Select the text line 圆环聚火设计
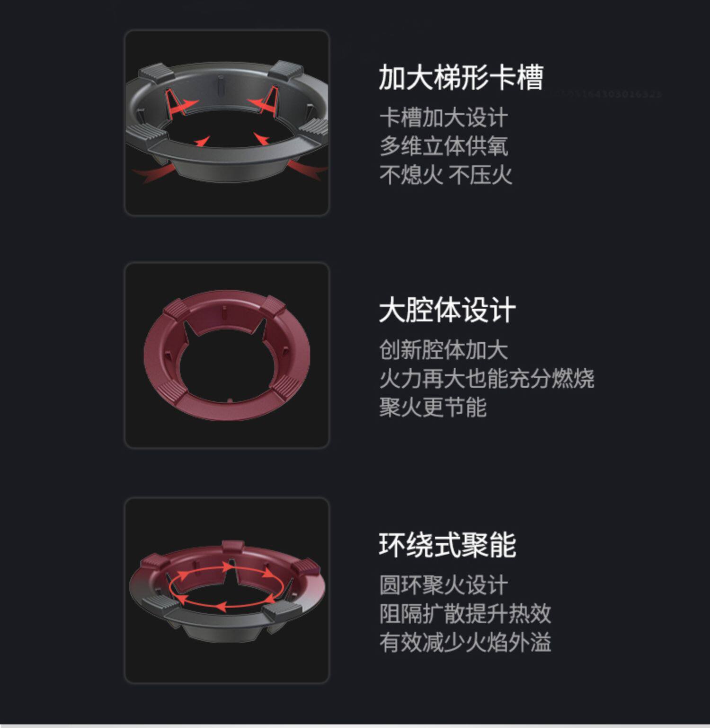The width and height of the screenshot is (710, 728). tap(444, 585)
